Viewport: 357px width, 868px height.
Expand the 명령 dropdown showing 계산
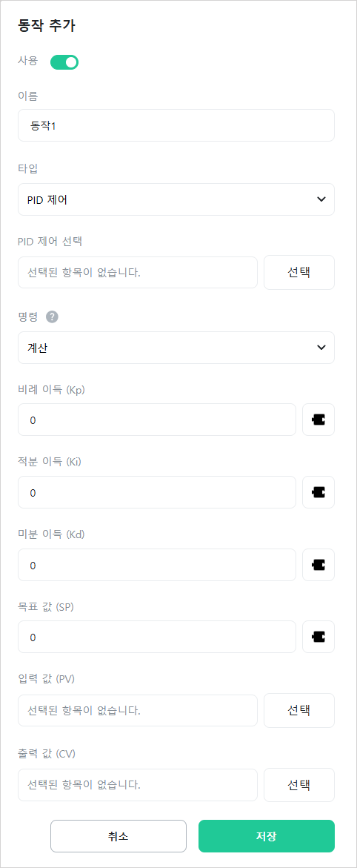[x=176, y=348]
